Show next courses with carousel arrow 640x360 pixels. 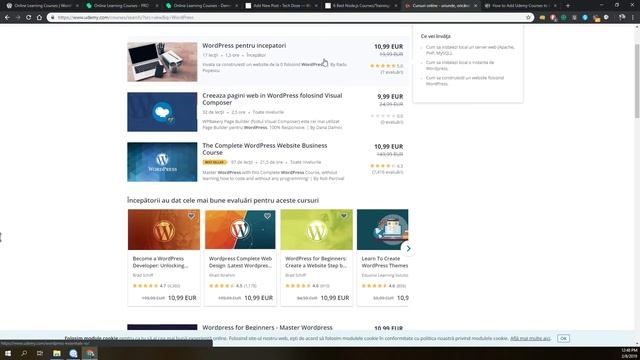pos(408,248)
